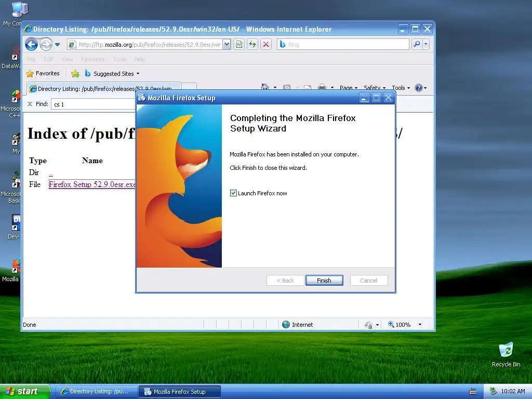Expand the address bar URL dropdown
The width and height of the screenshot is (532, 399).
pyautogui.click(x=227, y=45)
